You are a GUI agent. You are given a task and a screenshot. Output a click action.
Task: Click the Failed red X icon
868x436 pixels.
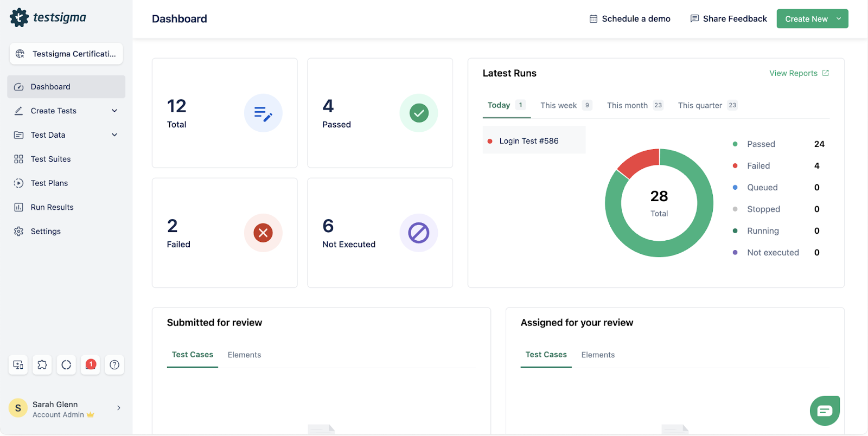tap(263, 233)
